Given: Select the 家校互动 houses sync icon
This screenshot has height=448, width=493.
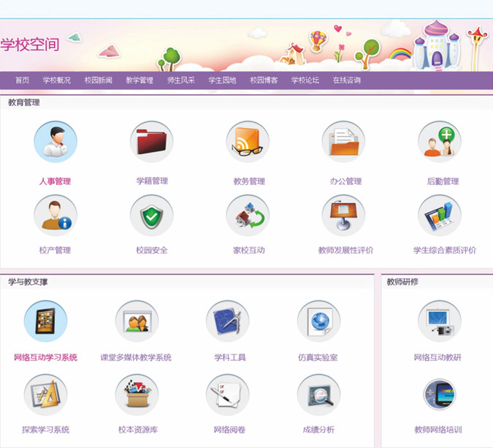Looking at the screenshot, I should click(248, 216).
